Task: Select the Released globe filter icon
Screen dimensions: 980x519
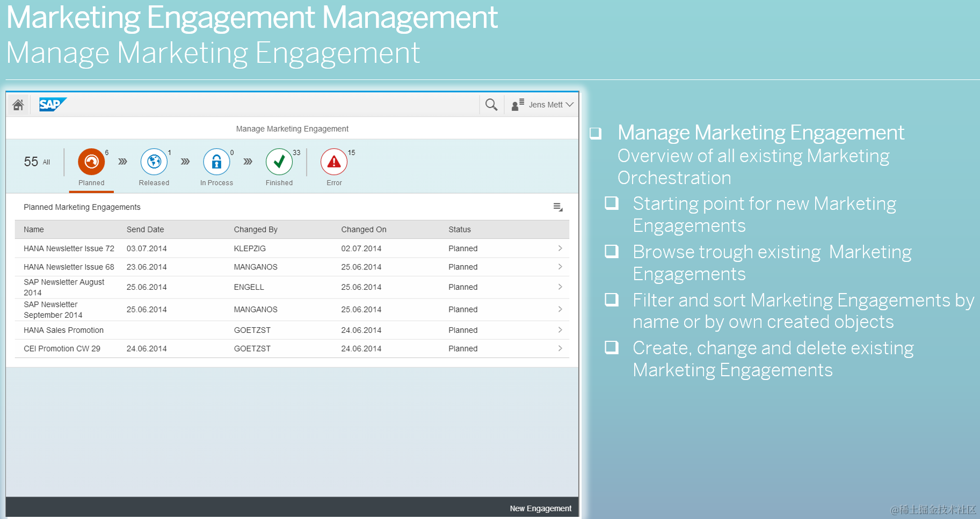Action: pyautogui.click(x=154, y=162)
